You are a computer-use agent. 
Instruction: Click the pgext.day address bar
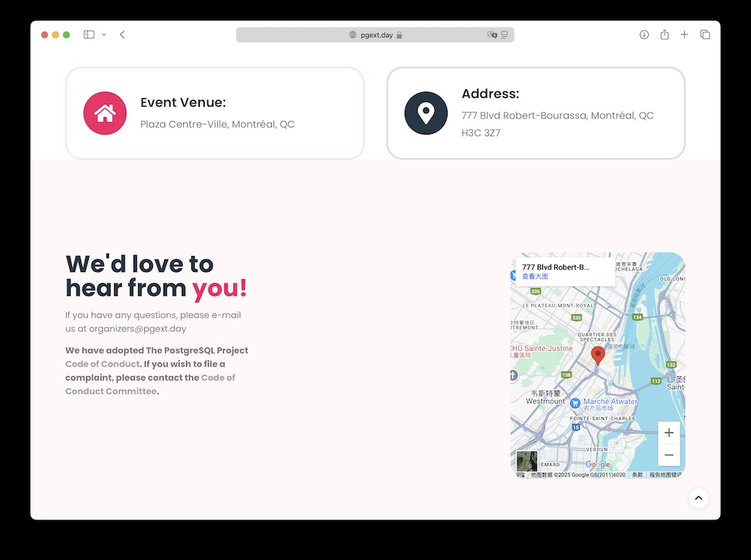coord(375,35)
